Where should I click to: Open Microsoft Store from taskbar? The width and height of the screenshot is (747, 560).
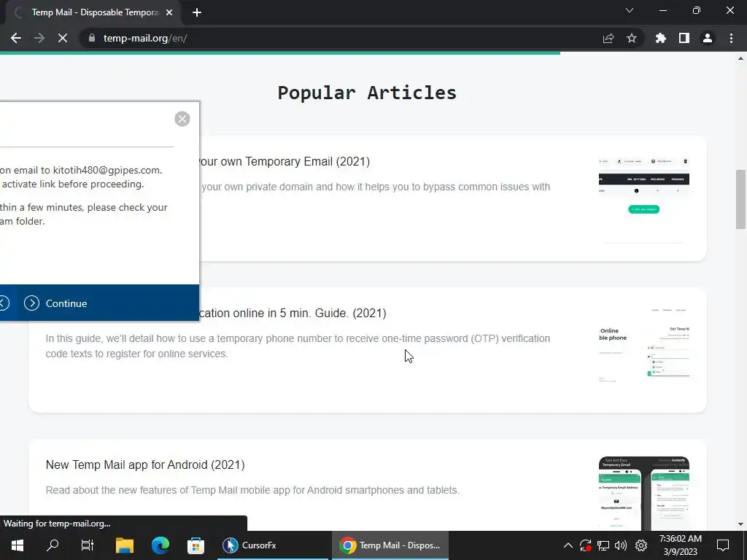(x=196, y=545)
